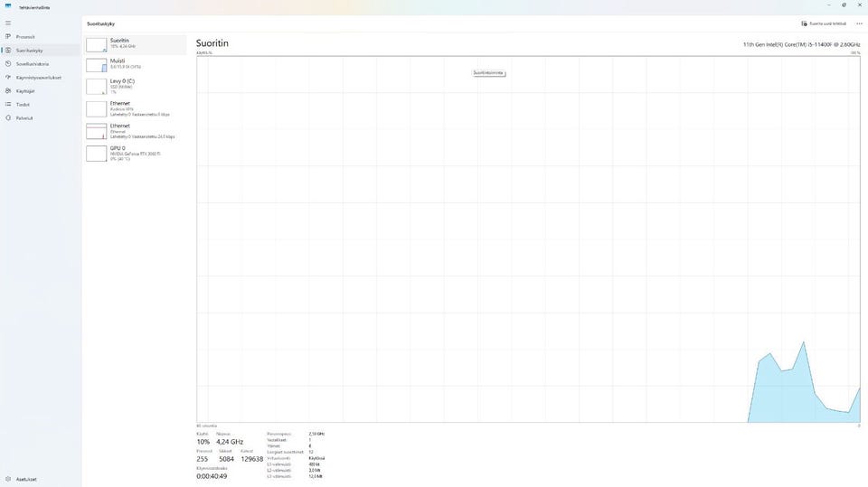Click the 2,59 GHz base speed value
Image resolution: width=868 pixels, height=487 pixels.
coord(316,434)
